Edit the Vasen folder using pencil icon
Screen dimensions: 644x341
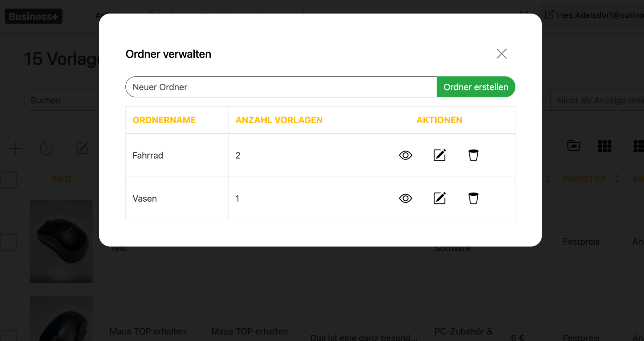(439, 198)
